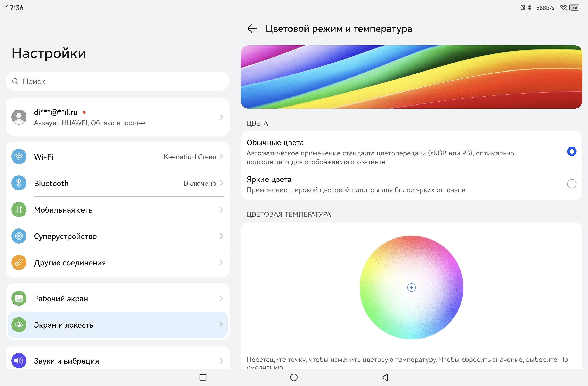Tap the Рабочий экран icon
Screen dimensions: 588x386
click(19, 298)
